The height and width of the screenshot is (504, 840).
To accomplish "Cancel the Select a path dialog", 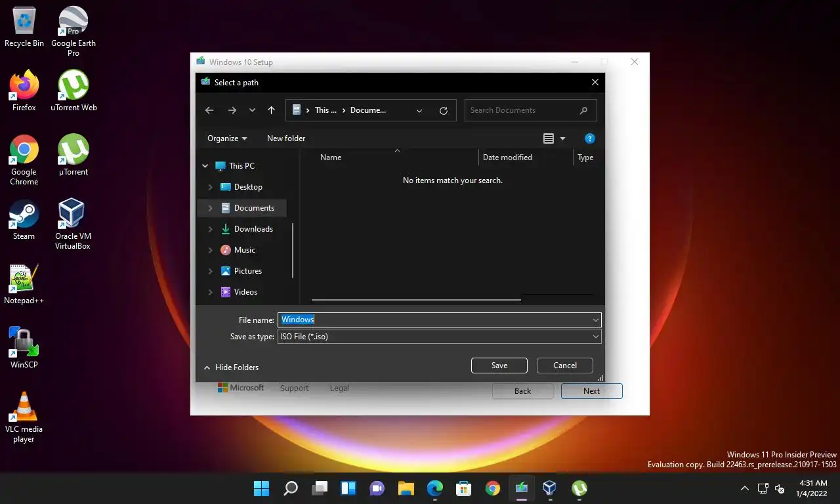I will pos(565,366).
